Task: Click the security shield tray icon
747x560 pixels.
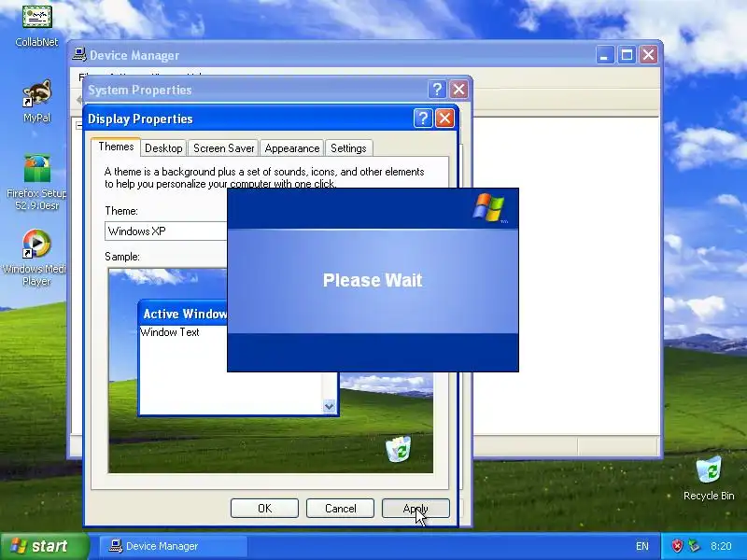Action: pos(676,546)
